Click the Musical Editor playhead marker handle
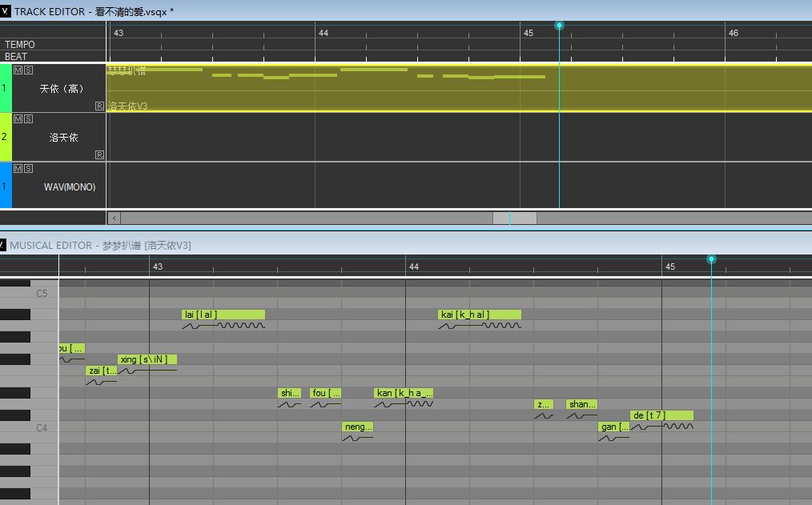812x505 pixels. pyautogui.click(x=712, y=259)
